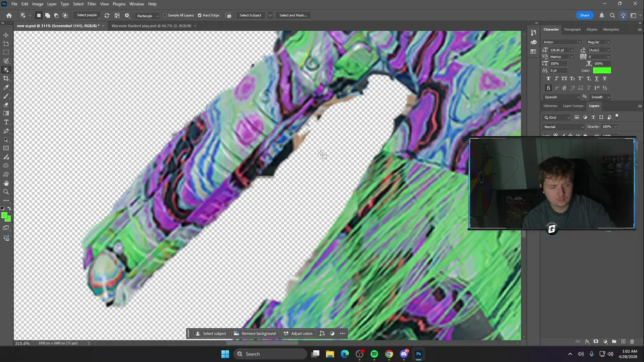Switch to the Glyphs tab
This screenshot has height=362, width=644.
[x=592, y=29]
